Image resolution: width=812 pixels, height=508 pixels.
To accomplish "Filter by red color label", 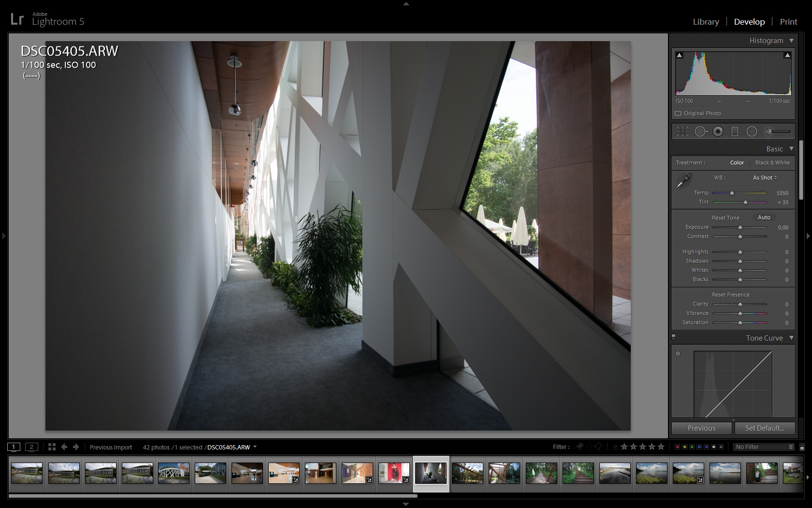I will tap(678, 447).
